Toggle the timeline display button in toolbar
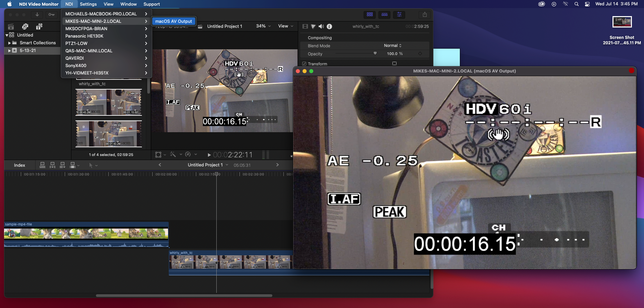The image size is (644, 308). (384, 14)
